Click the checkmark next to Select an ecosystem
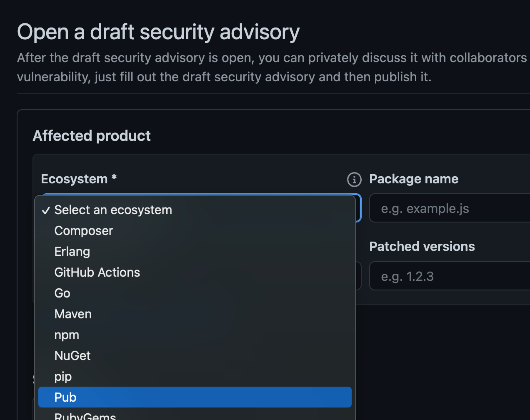 (x=46, y=210)
